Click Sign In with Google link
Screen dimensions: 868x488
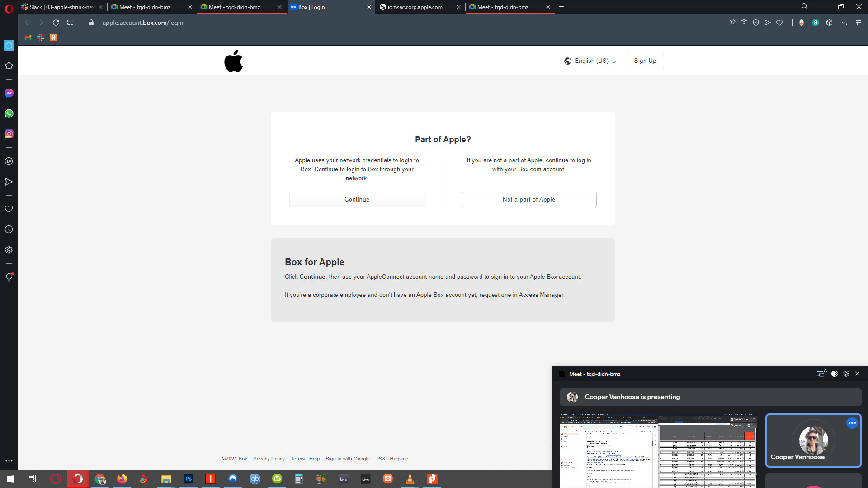[x=348, y=459]
